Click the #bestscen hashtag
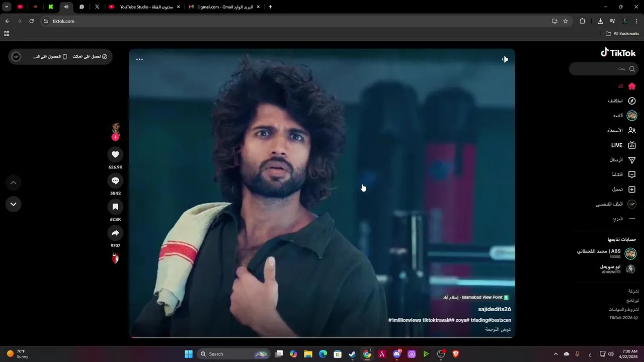Viewport: 644px width, 362px height. [x=500, y=320]
